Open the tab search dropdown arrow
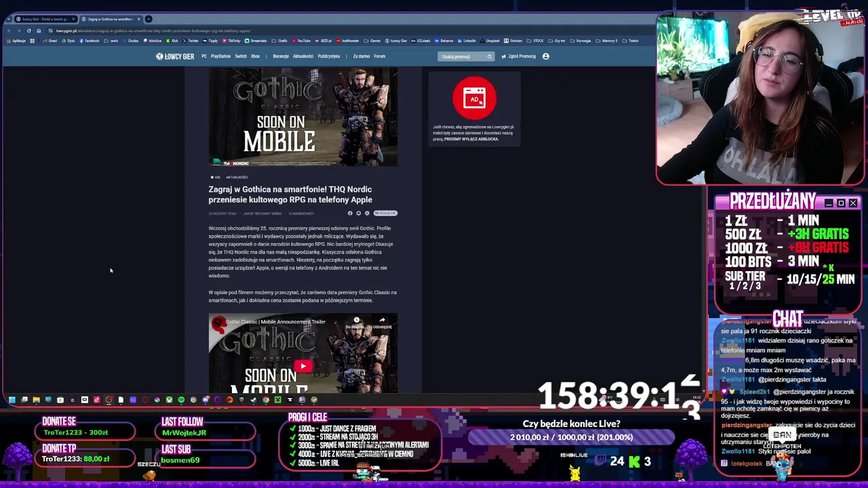The width and height of the screenshot is (868, 488). point(8,19)
